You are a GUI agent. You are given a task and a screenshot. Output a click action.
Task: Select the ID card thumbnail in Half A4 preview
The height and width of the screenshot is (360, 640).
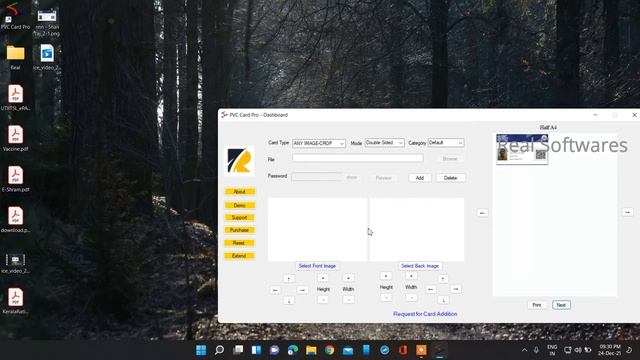click(x=522, y=149)
